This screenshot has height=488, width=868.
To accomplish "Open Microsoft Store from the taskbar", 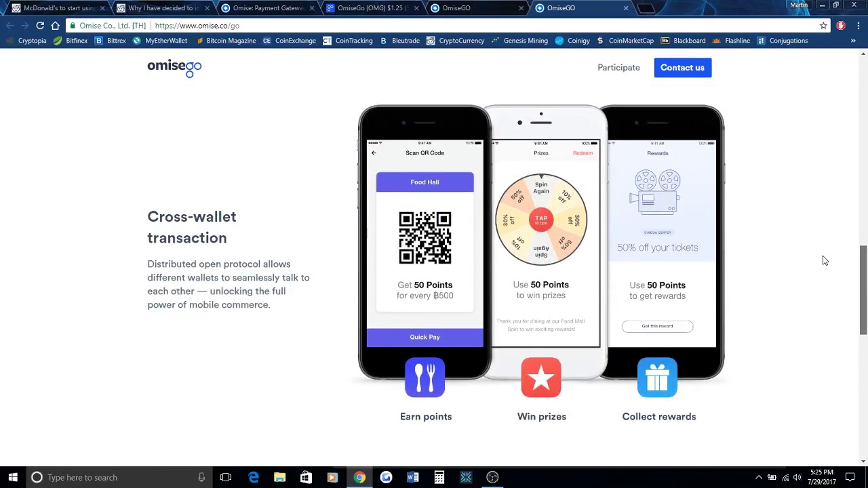I will coord(306,477).
